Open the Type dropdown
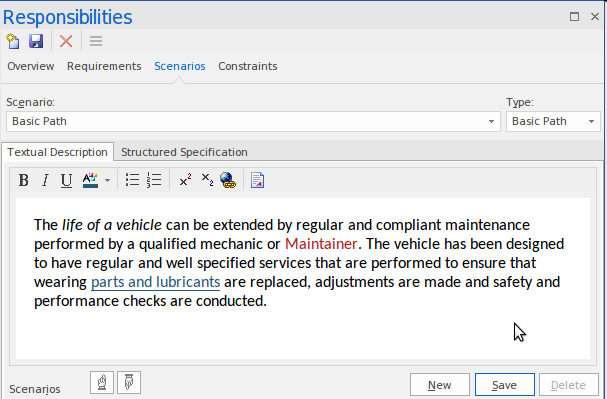Viewport: 607px width, 399px height. 553,122
